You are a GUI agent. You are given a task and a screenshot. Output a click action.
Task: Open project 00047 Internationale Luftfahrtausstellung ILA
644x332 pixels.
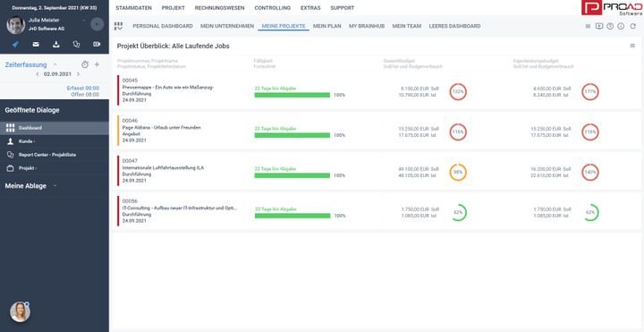tap(377, 171)
